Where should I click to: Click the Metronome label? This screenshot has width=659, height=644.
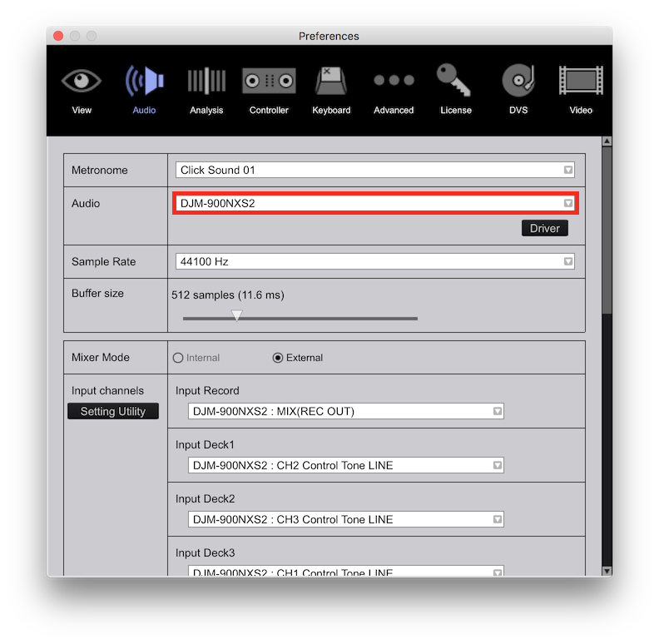[x=100, y=170]
